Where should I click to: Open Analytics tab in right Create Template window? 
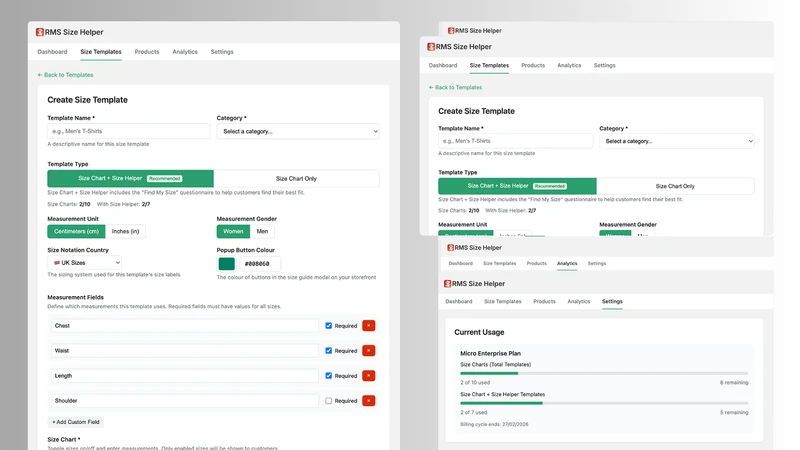pyautogui.click(x=569, y=65)
